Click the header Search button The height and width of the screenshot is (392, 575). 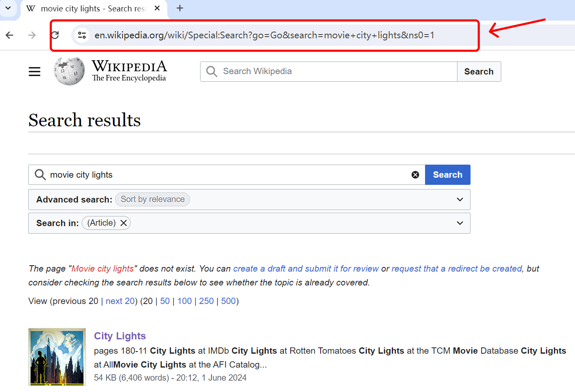click(479, 72)
